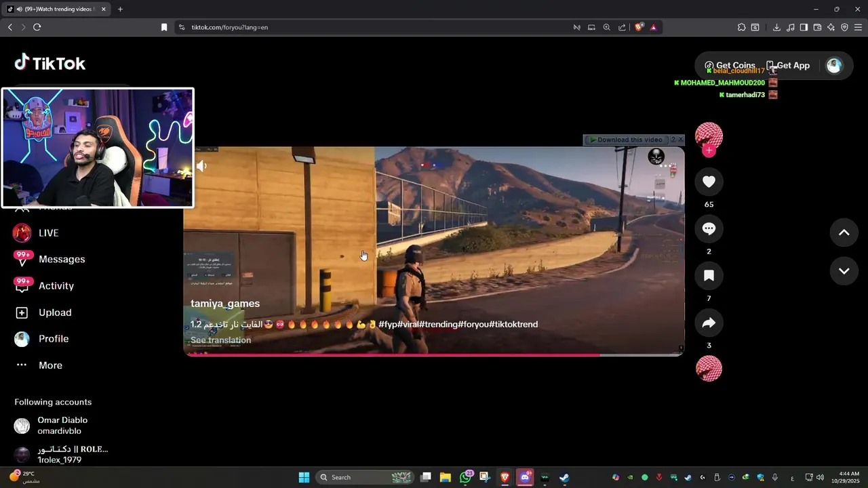Select the TikTok browser tab
The image size is (868, 488).
point(57,9)
